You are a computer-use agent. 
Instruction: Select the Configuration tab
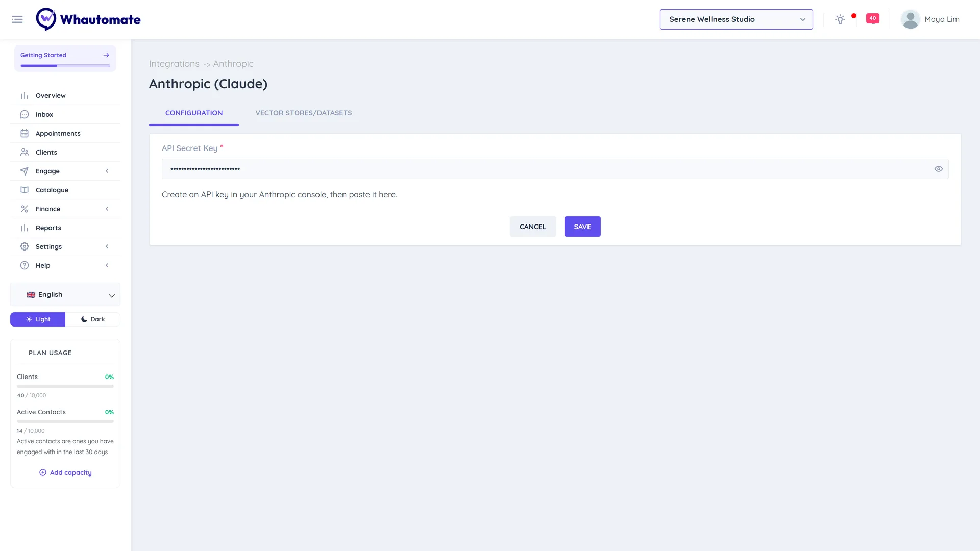[194, 113]
